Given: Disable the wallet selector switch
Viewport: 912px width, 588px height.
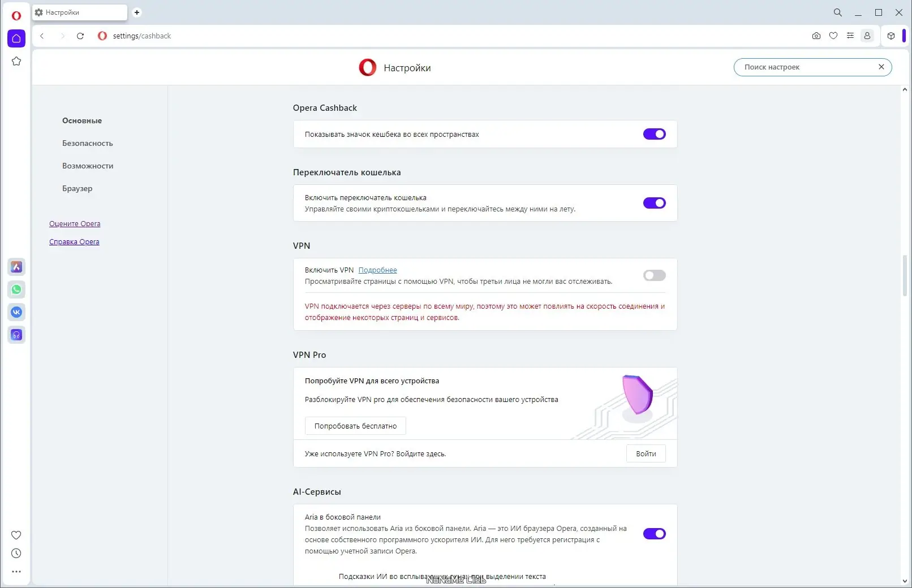Looking at the screenshot, I should (655, 203).
